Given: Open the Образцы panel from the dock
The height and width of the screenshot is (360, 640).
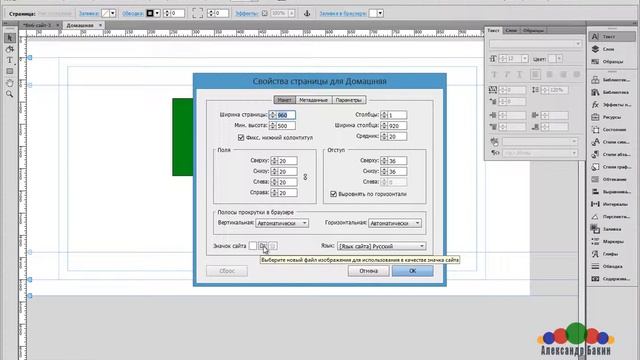Looking at the screenshot, I should pyautogui.click(x=611, y=62).
